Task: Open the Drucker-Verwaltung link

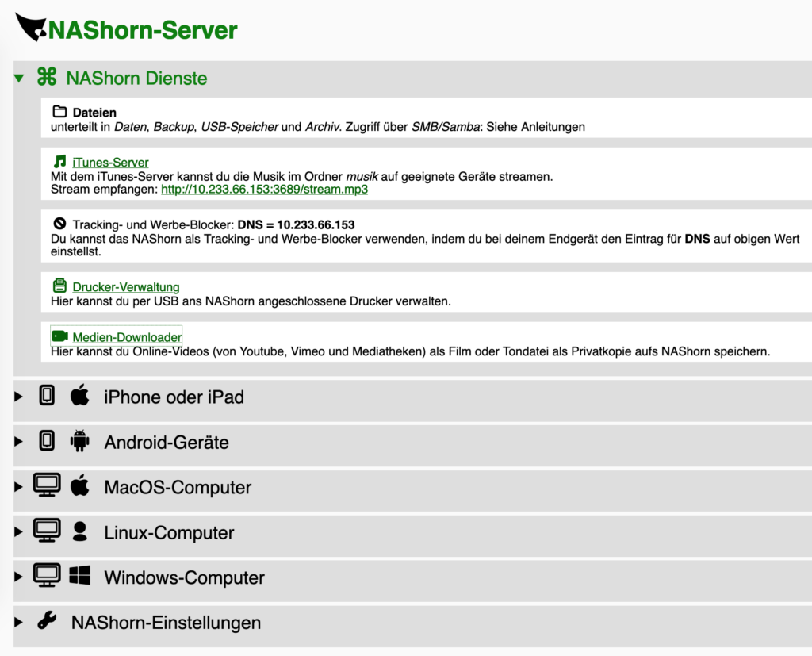Action: (x=126, y=286)
